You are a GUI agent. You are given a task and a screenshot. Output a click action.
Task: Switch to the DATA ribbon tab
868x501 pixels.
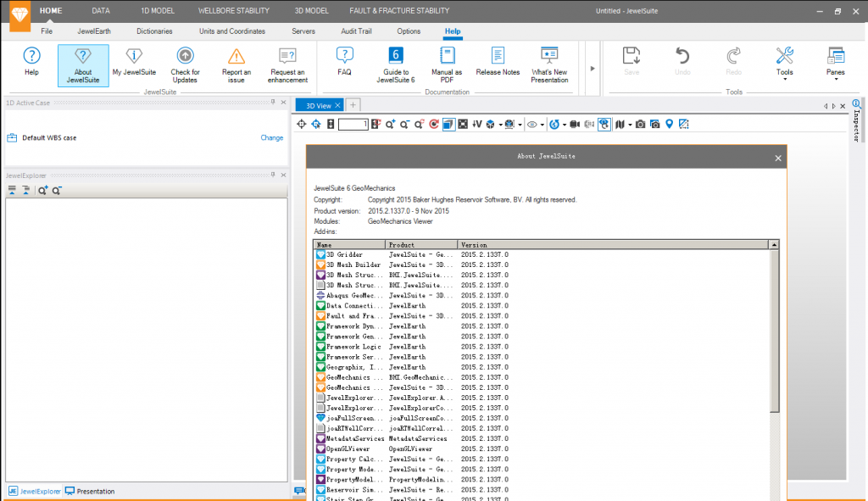[x=101, y=10]
